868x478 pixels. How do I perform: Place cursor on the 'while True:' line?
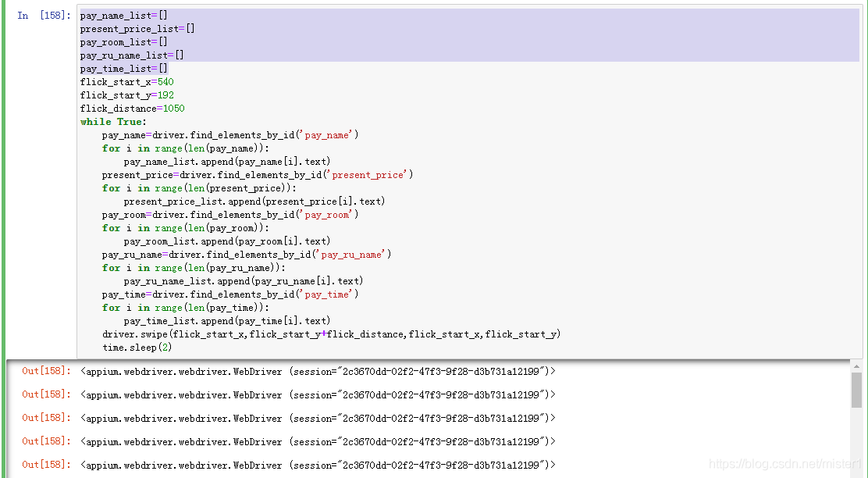tap(113, 122)
